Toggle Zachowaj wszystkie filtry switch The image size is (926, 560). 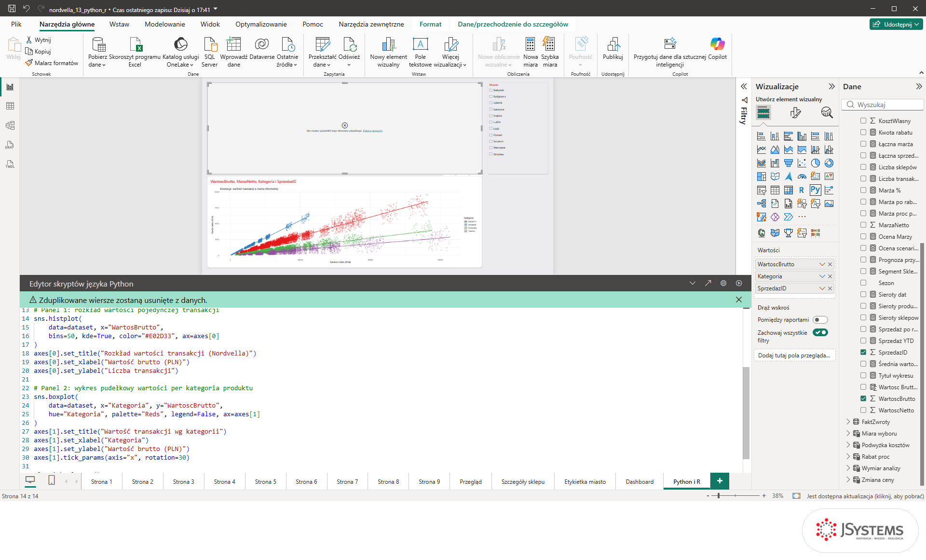[x=820, y=332]
